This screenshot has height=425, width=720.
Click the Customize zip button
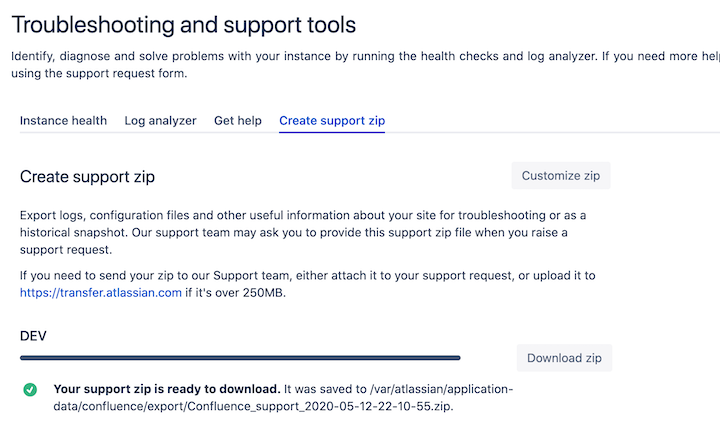pos(561,175)
